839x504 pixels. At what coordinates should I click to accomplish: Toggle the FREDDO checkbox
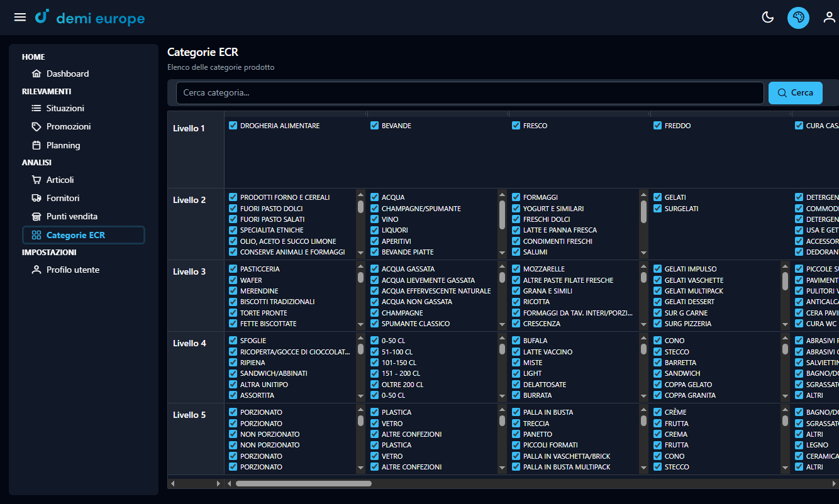pyautogui.click(x=658, y=126)
